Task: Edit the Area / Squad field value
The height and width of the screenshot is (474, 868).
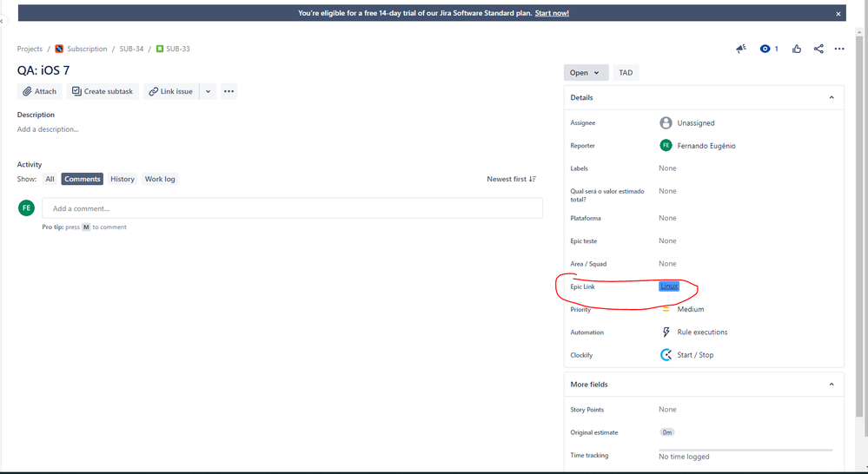Action: [667, 264]
